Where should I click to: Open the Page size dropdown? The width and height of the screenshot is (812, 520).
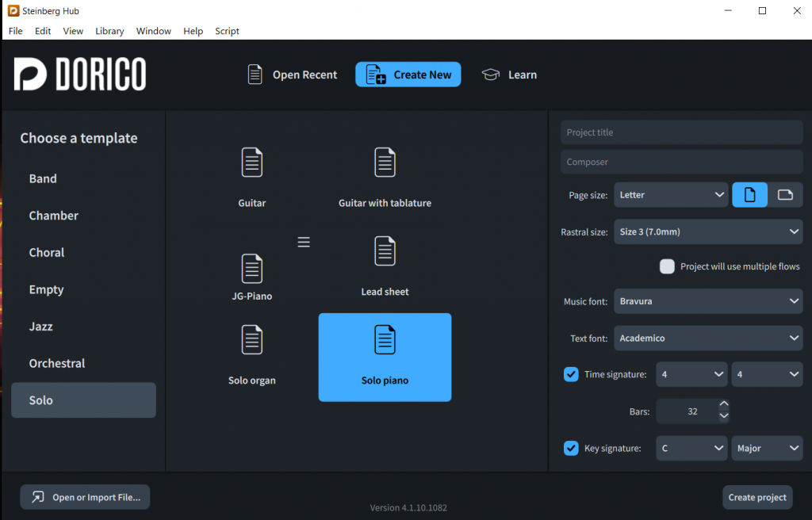pyautogui.click(x=671, y=195)
